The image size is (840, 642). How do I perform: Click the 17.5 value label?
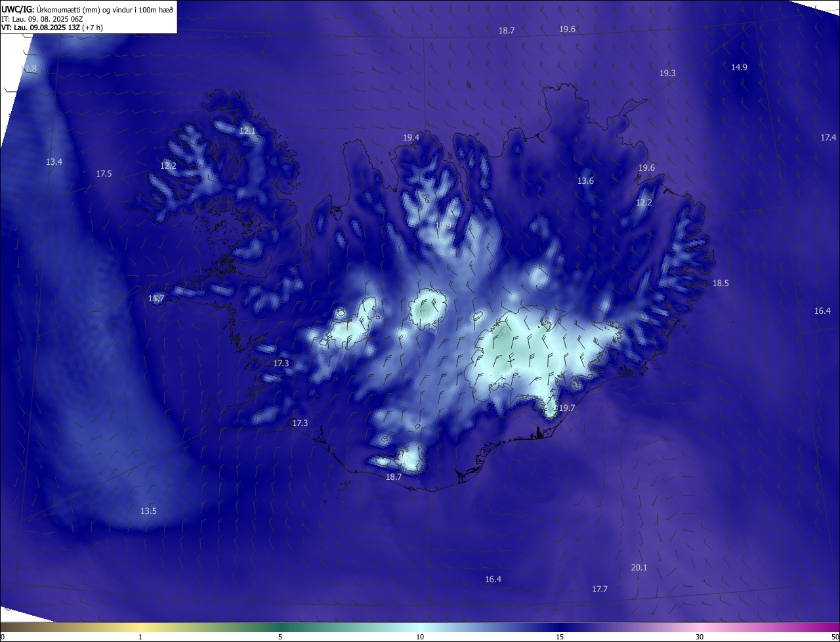[104, 173]
